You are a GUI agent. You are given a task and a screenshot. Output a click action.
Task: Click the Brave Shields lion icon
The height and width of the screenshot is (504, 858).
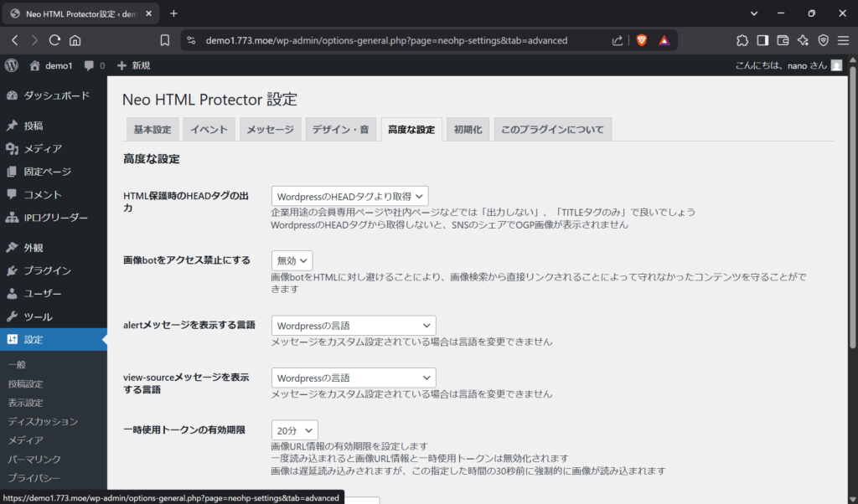[642, 40]
